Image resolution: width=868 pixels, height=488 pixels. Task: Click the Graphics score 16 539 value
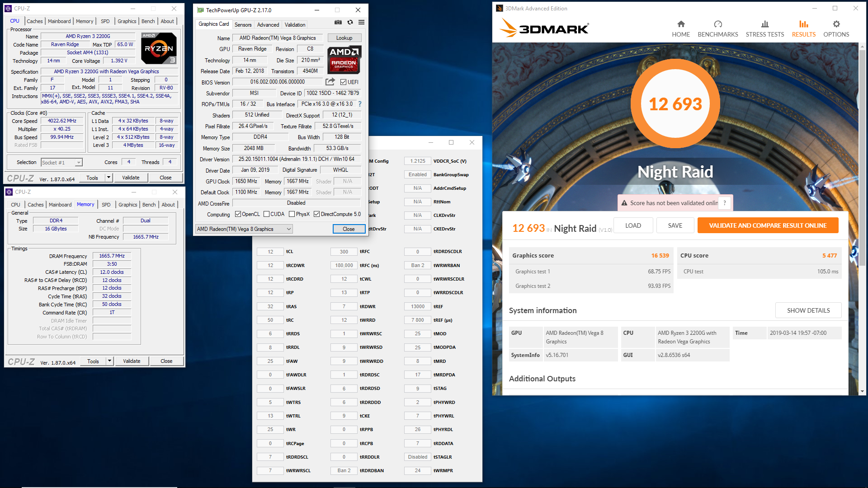tap(660, 256)
